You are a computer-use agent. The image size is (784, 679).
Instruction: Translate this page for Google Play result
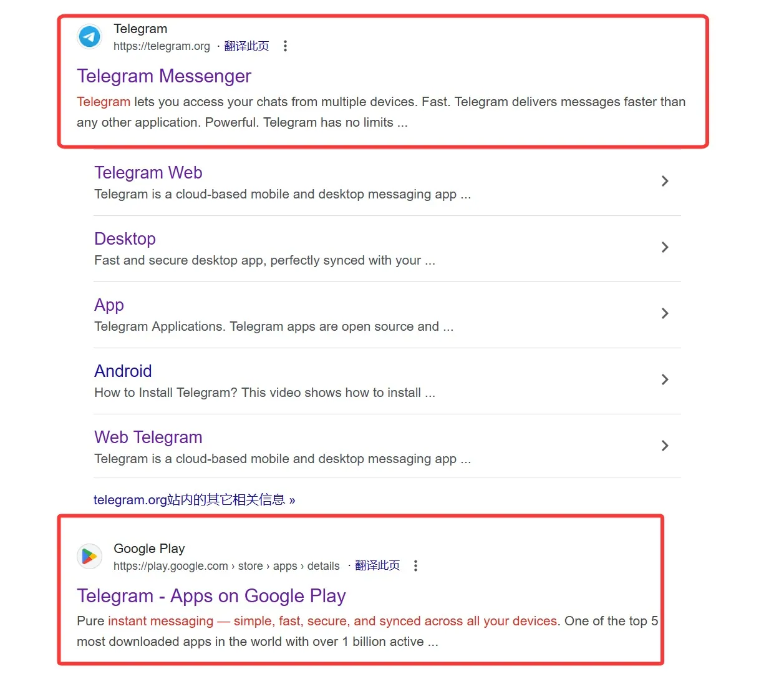pos(377,566)
